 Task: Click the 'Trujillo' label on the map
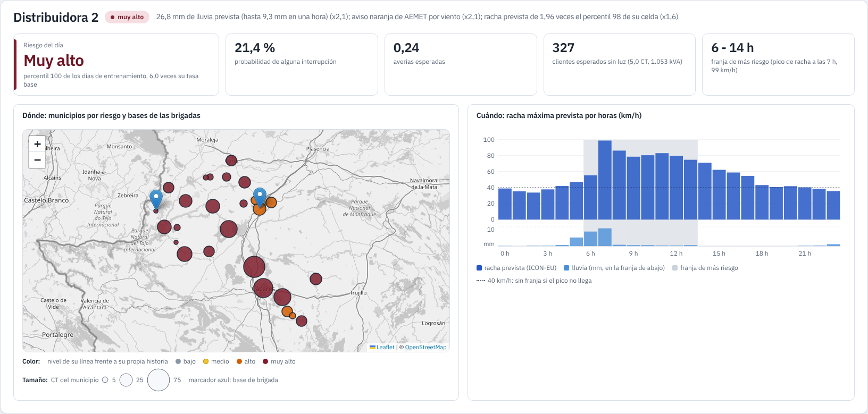(x=358, y=293)
